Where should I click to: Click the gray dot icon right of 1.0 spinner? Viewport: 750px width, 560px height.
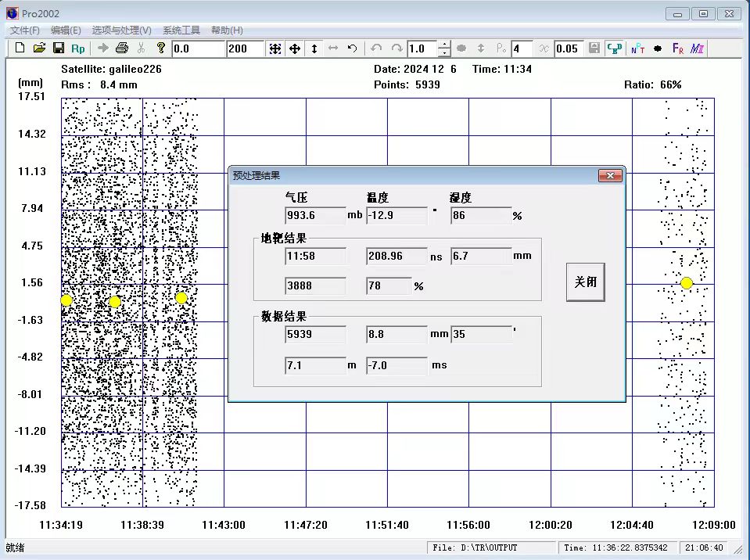[x=461, y=48]
